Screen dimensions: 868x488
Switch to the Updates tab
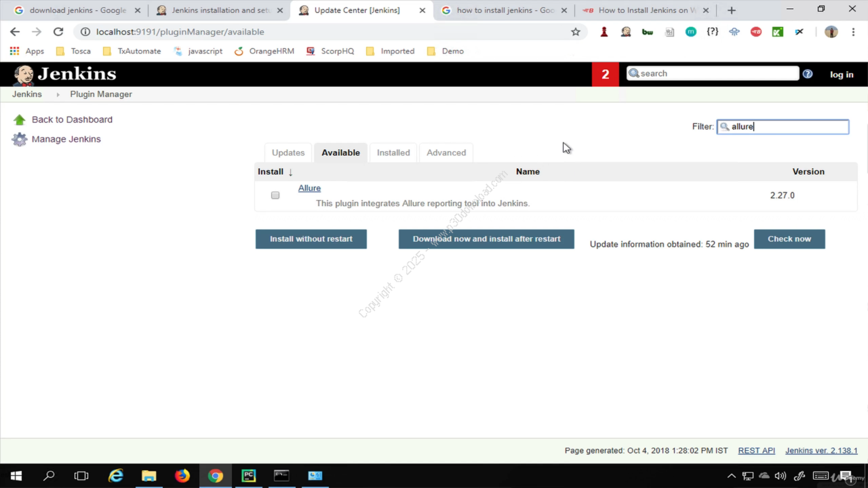[x=288, y=152]
